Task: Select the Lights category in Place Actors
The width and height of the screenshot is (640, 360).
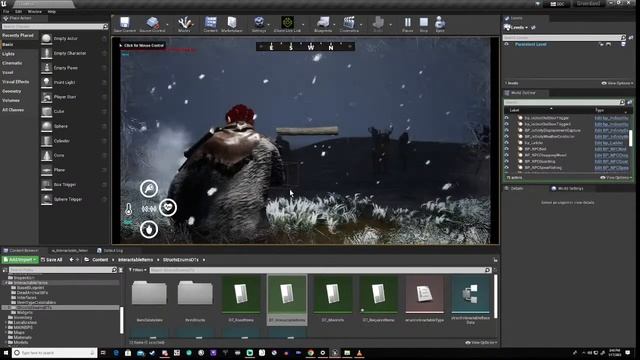Action: pos(8,54)
